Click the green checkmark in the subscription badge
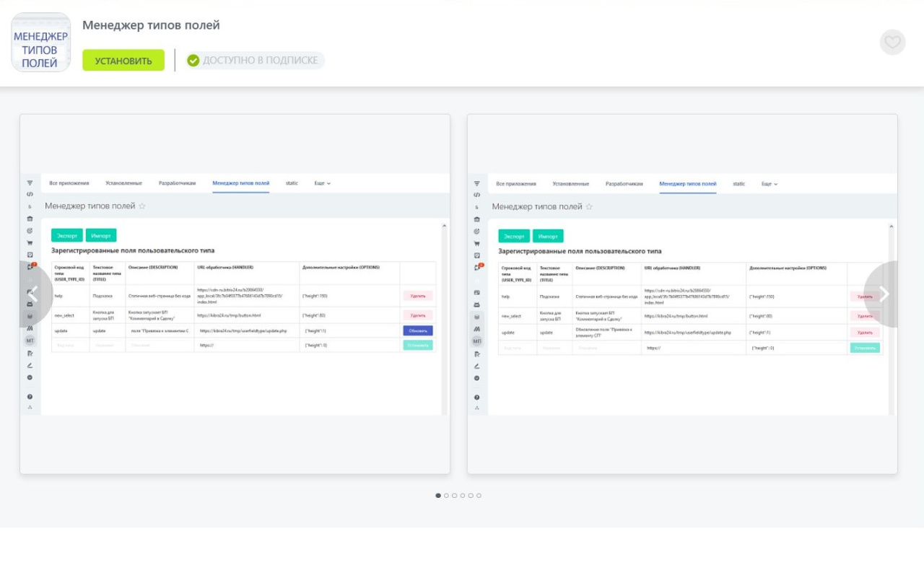The height and width of the screenshot is (570, 924). point(193,61)
